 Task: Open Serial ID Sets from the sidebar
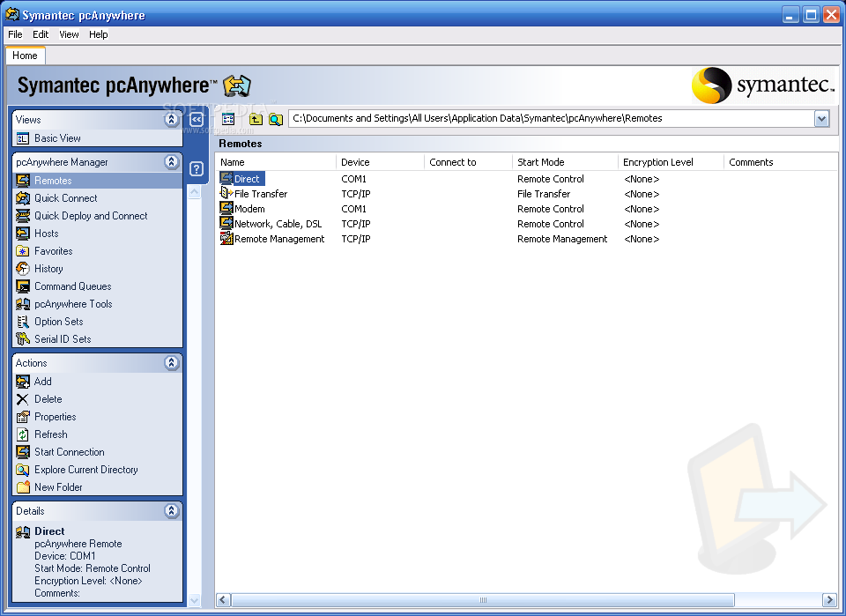click(x=63, y=339)
